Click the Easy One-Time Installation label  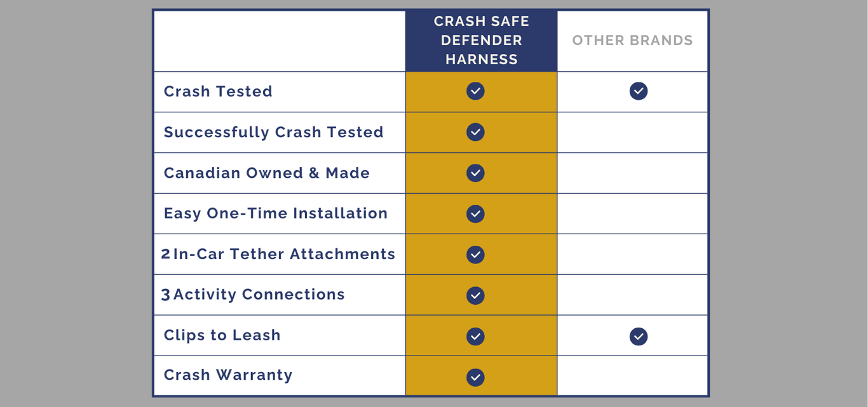pyautogui.click(x=276, y=213)
